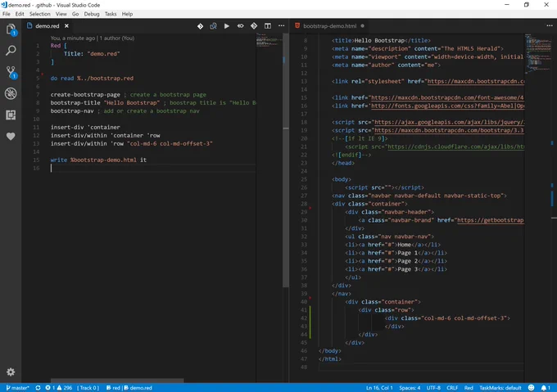
Task: Click the open changes compare icon
Action: [213, 26]
